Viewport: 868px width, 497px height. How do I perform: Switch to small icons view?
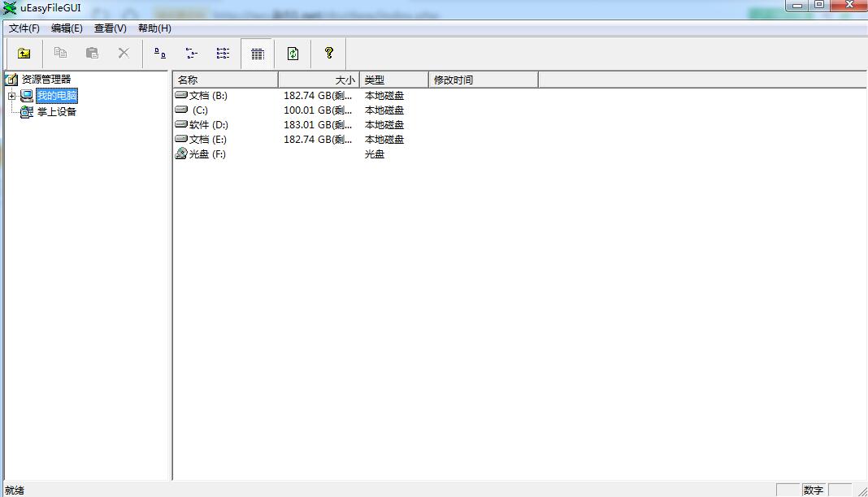pos(192,53)
